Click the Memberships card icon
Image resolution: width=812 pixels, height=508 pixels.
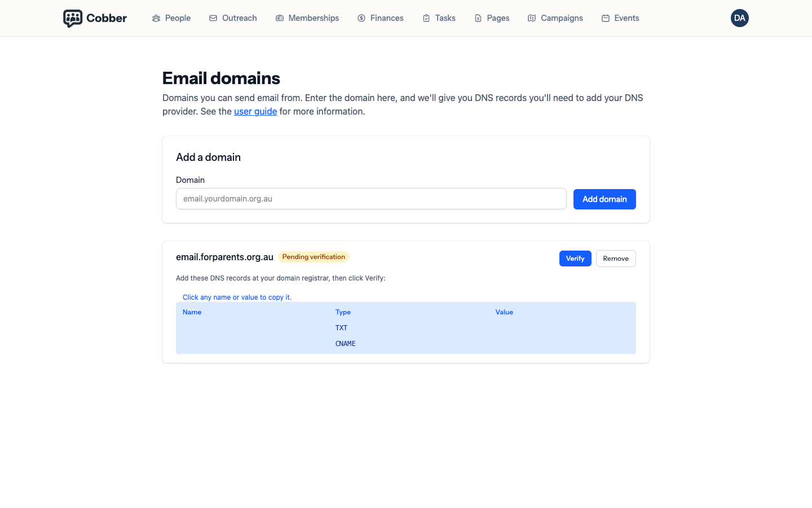tap(280, 18)
